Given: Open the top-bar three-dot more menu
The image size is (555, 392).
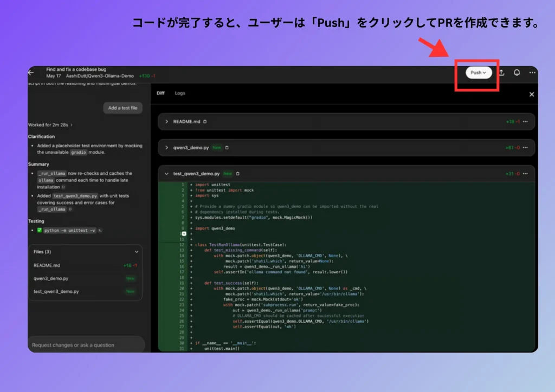Looking at the screenshot, I should (532, 73).
